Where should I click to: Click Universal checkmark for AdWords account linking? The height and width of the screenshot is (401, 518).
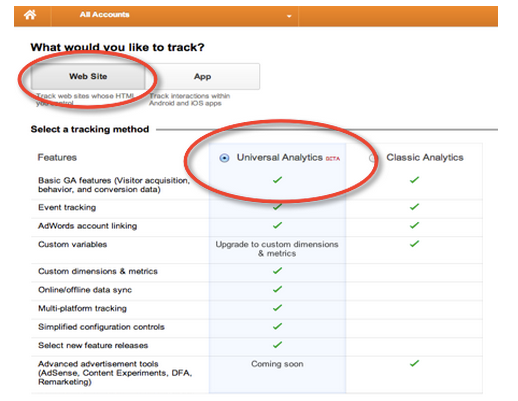pyautogui.click(x=277, y=225)
